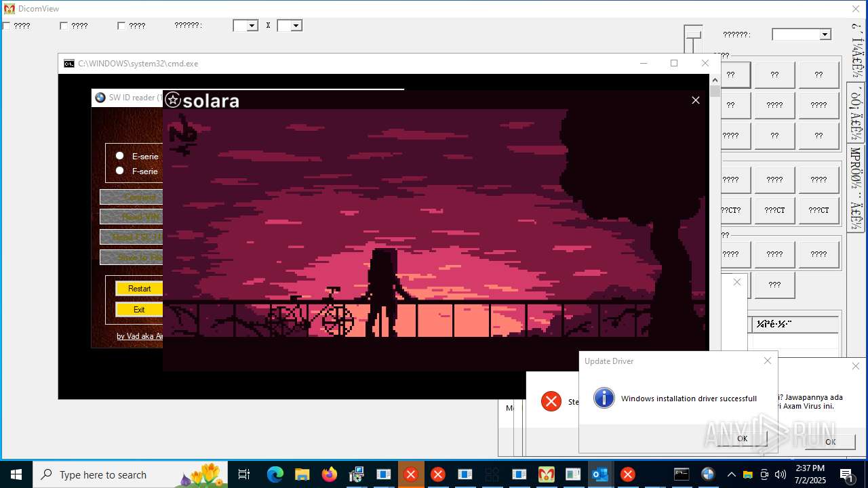
Task: Open the DicomView right panel combo box
Action: tap(802, 35)
